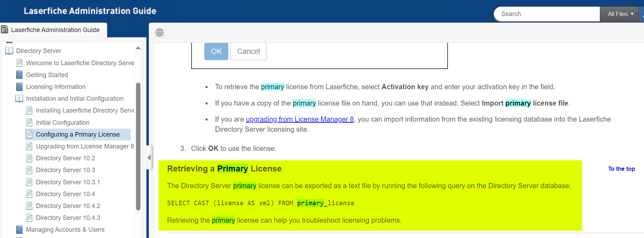Click the 'Retrieving the primary license can help' sentence

tap(284, 220)
